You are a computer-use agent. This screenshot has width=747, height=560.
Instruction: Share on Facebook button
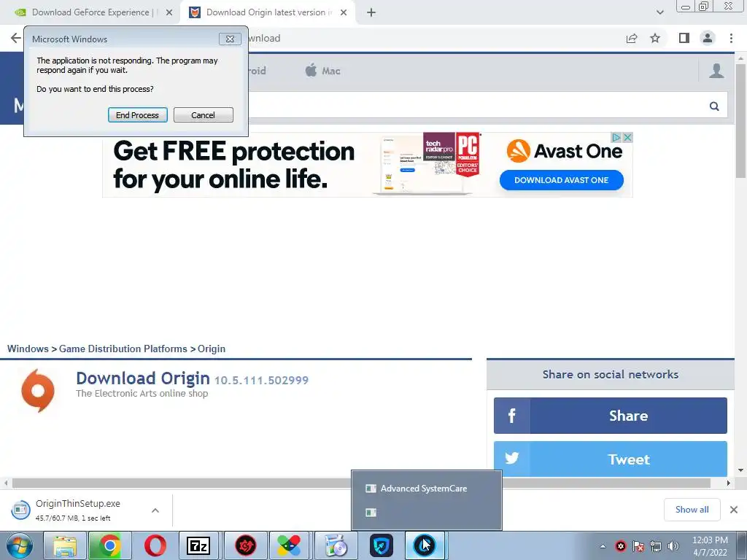tap(611, 416)
